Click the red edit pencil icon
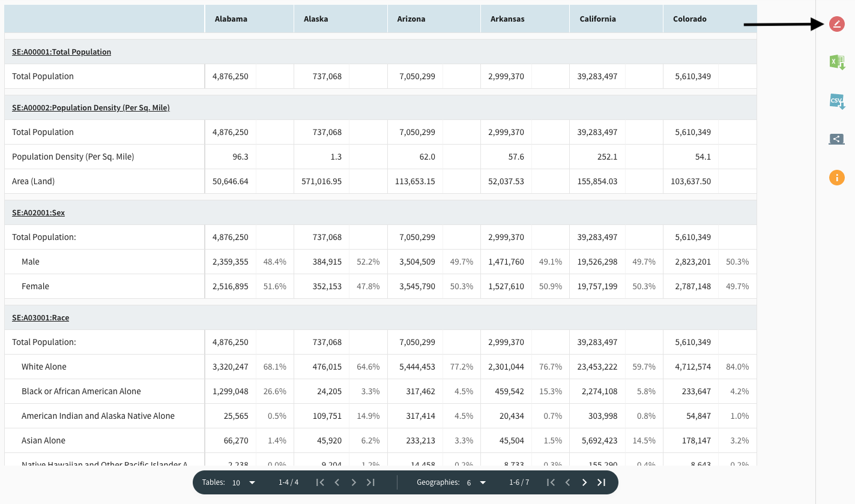The width and height of the screenshot is (855, 504). click(836, 24)
